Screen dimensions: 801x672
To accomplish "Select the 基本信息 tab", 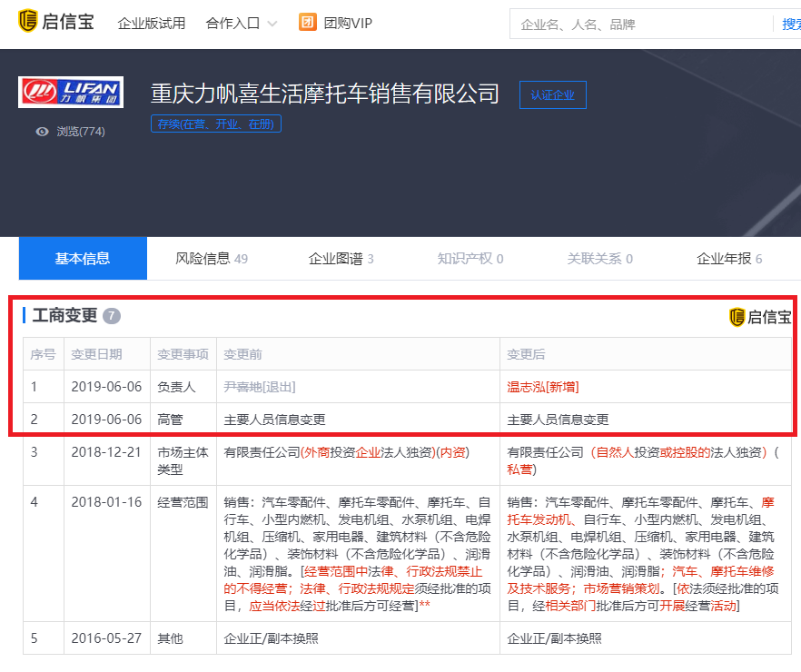I will click(83, 259).
